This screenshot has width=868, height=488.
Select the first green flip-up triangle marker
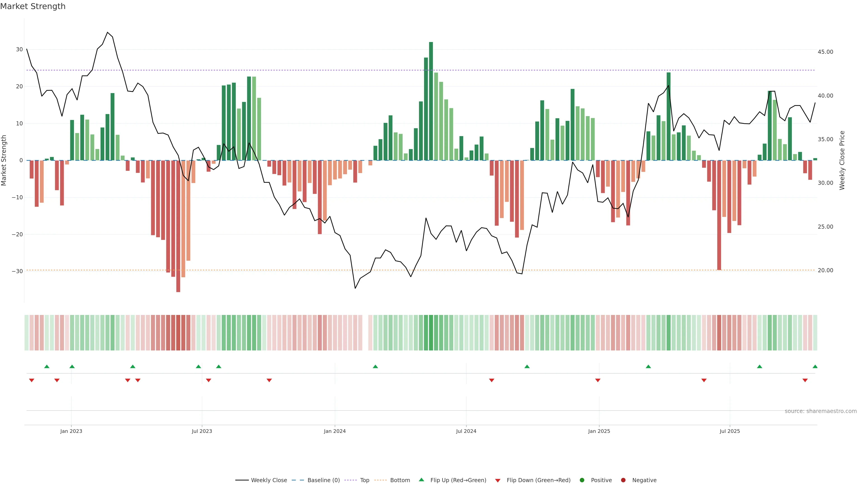(x=47, y=366)
